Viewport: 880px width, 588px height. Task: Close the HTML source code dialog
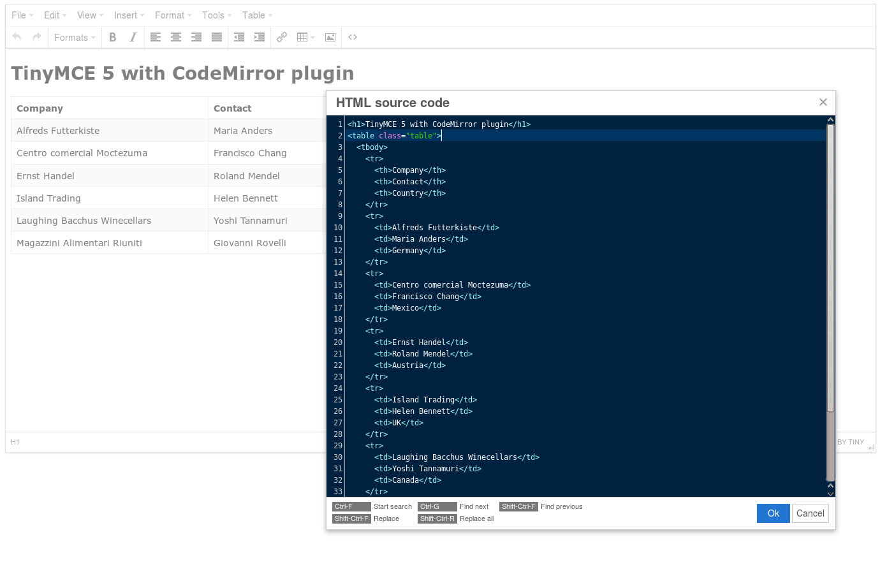[x=823, y=102]
